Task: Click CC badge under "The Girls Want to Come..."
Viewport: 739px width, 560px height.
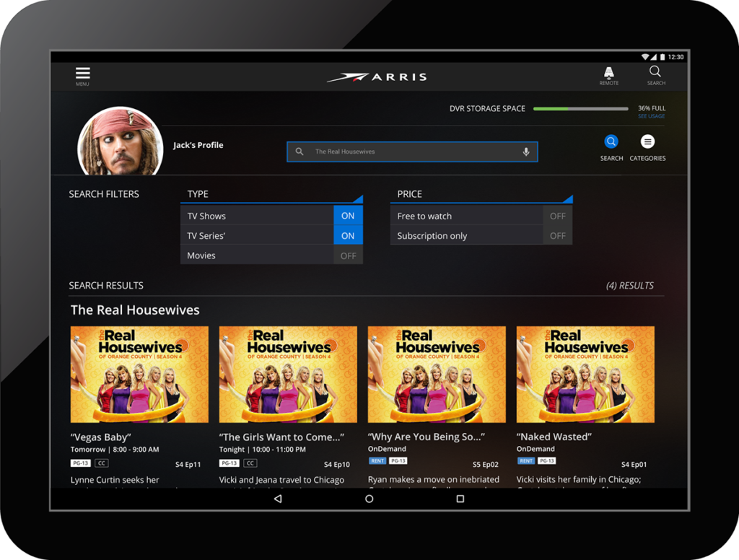Action: coord(250,463)
